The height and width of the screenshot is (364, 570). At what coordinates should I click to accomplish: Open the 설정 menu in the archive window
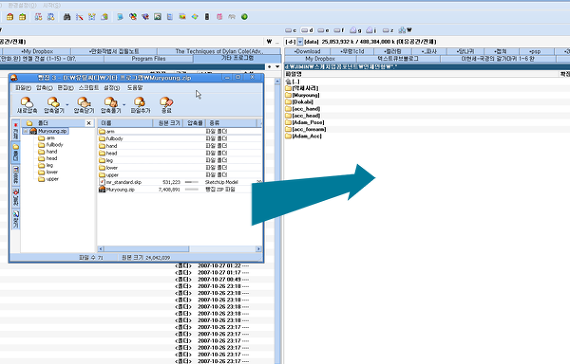112,88
